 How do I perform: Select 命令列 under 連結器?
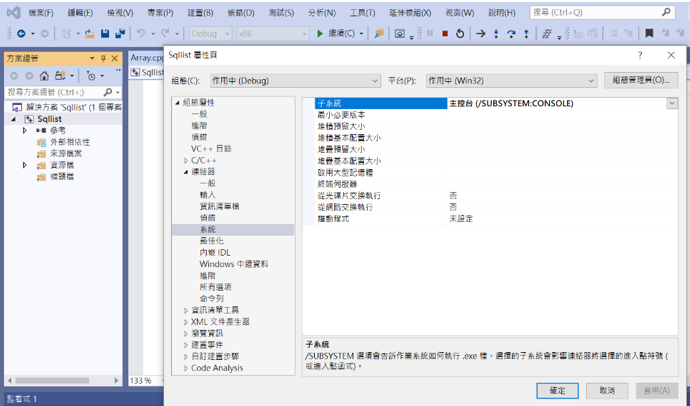pyautogui.click(x=212, y=299)
